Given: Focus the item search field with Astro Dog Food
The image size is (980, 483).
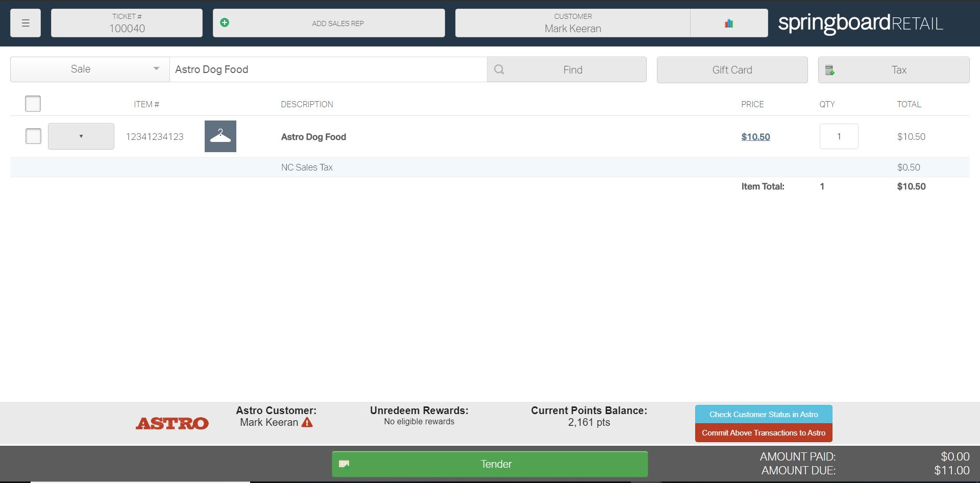Looking at the screenshot, I should click(x=328, y=69).
